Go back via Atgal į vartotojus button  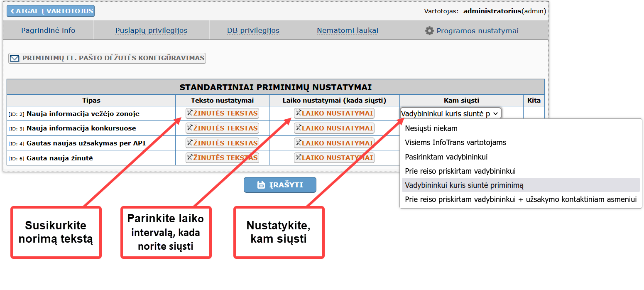click(51, 11)
